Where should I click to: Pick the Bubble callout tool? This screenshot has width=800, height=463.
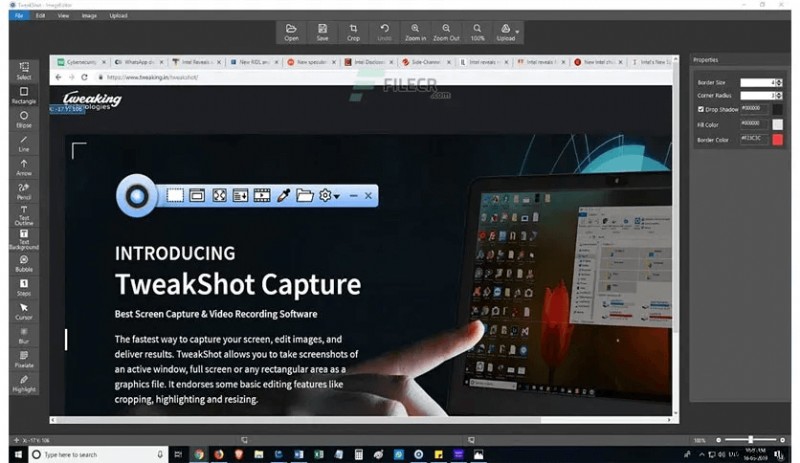[23, 263]
